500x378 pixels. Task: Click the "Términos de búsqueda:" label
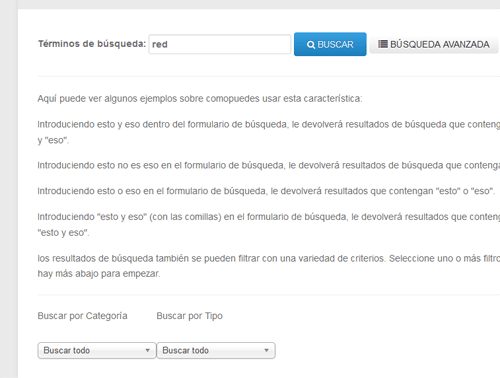pos(92,44)
